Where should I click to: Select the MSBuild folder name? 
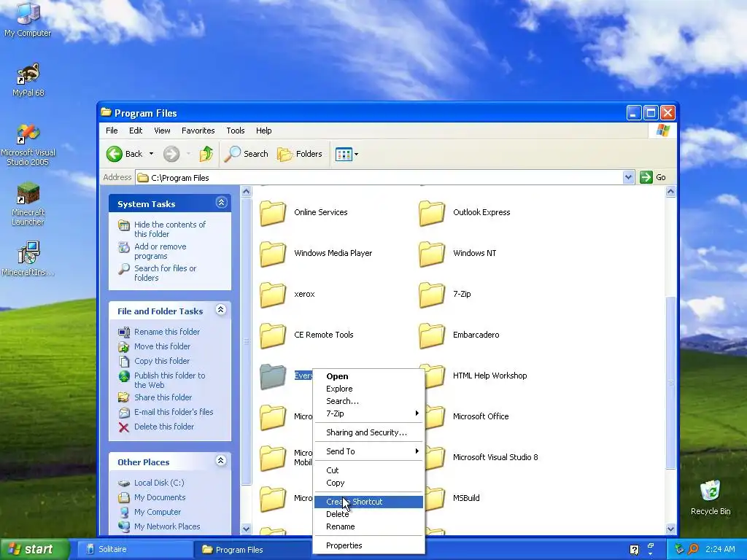[x=466, y=499]
